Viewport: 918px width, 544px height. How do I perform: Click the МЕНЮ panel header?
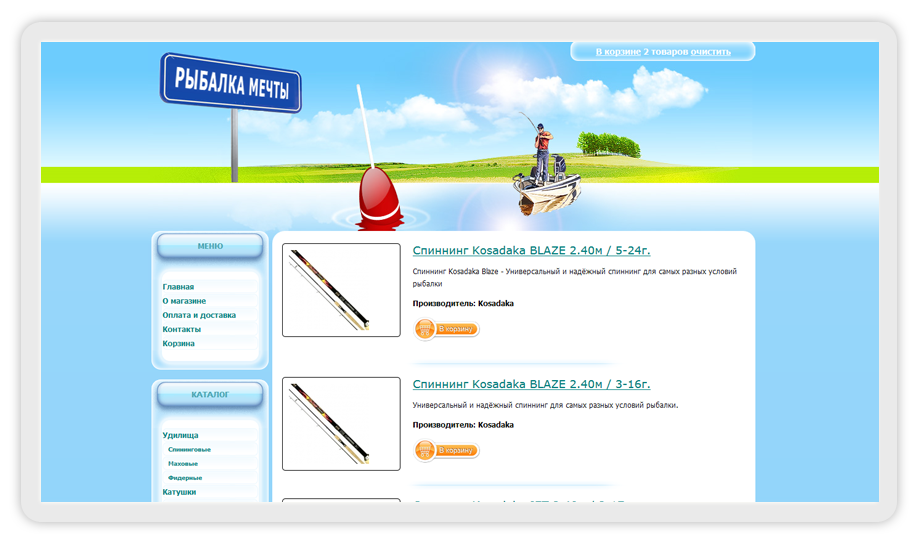click(210, 247)
